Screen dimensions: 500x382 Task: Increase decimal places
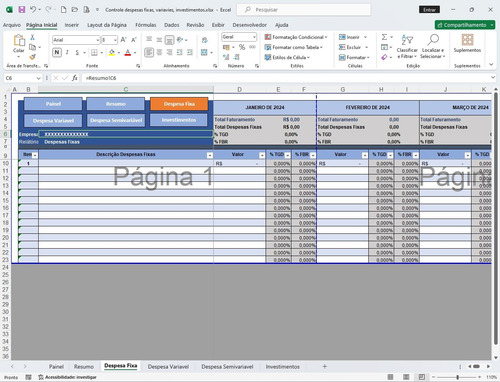point(226,57)
